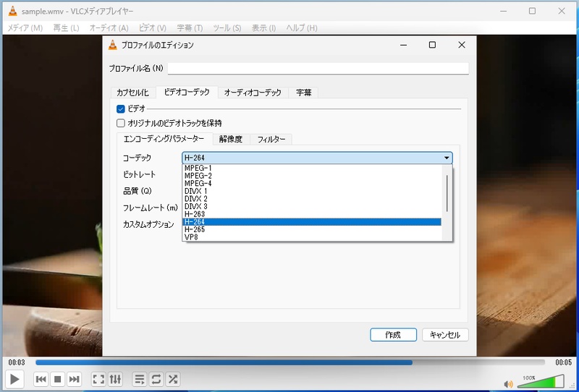The image size is (579, 392).
Task: Open the 再生 menu
Action: 66,28
